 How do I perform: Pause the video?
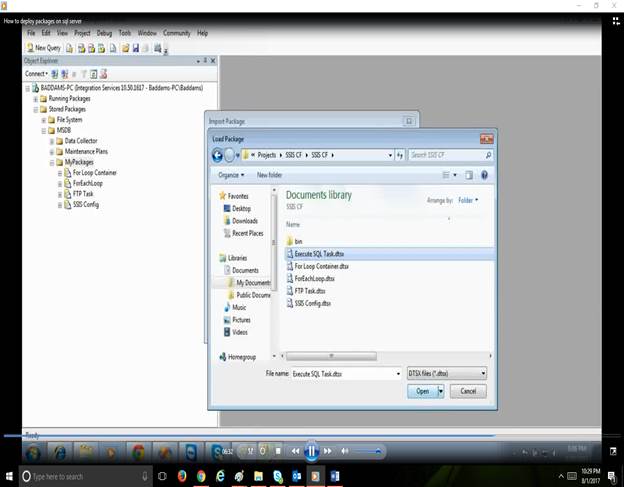[312, 451]
